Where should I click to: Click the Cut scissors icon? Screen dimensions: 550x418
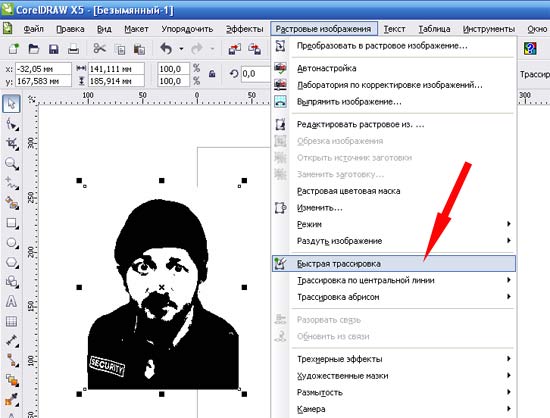[100, 49]
